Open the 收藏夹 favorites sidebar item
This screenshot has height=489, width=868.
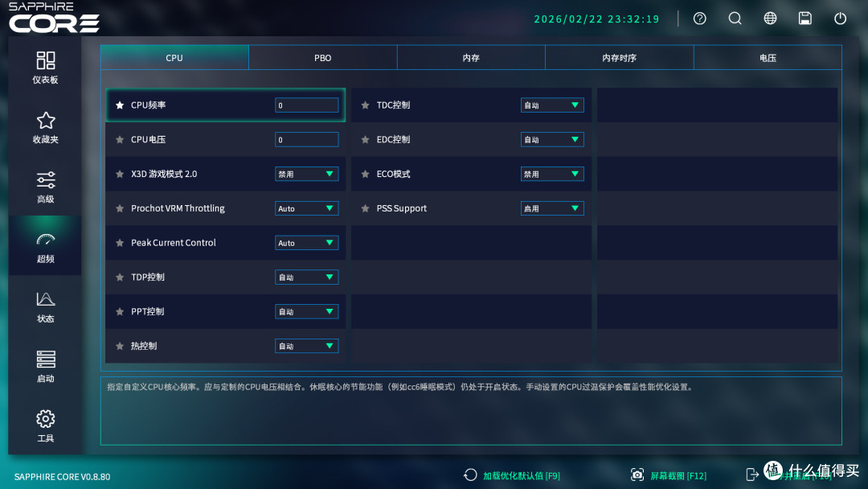click(45, 127)
